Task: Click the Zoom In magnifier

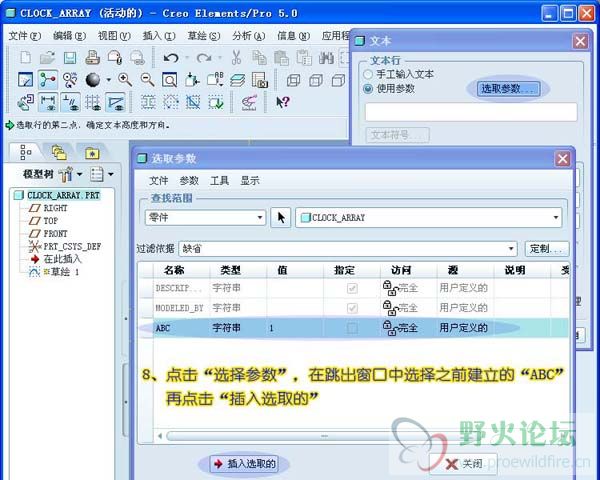Action: (125, 80)
